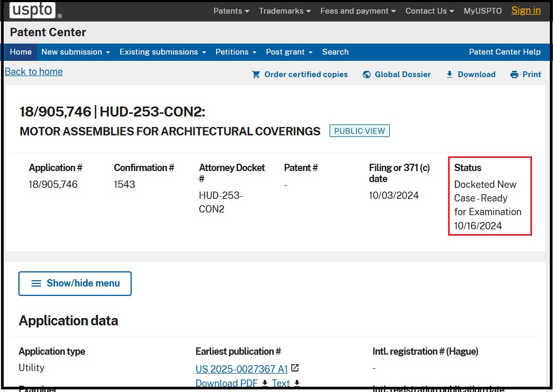553x392 pixels.
Task: Open the Patents dropdown menu
Action: [231, 11]
